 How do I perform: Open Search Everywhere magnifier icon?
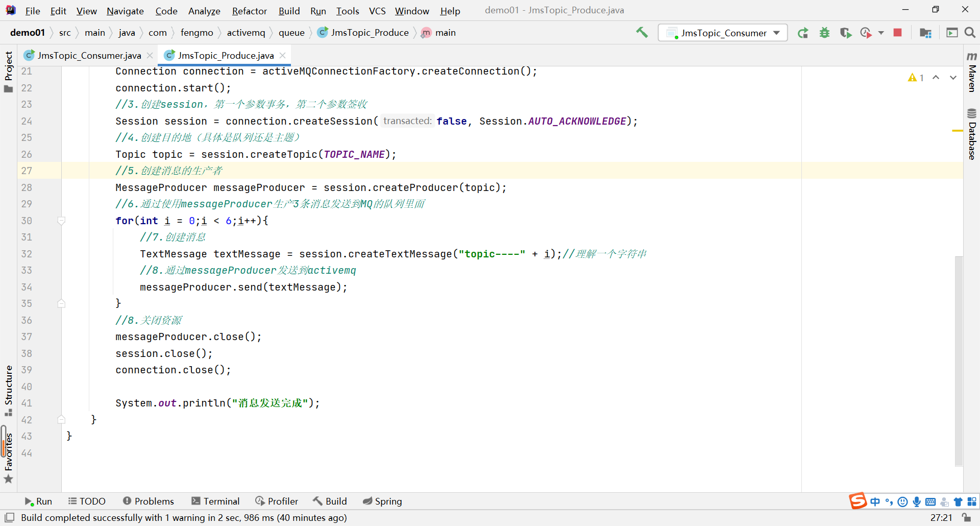click(970, 33)
